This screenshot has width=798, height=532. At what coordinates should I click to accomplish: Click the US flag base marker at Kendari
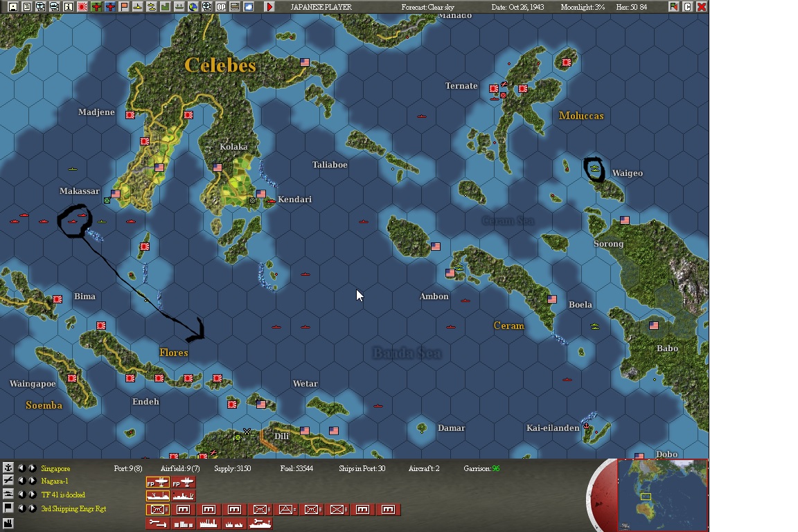pos(261,193)
